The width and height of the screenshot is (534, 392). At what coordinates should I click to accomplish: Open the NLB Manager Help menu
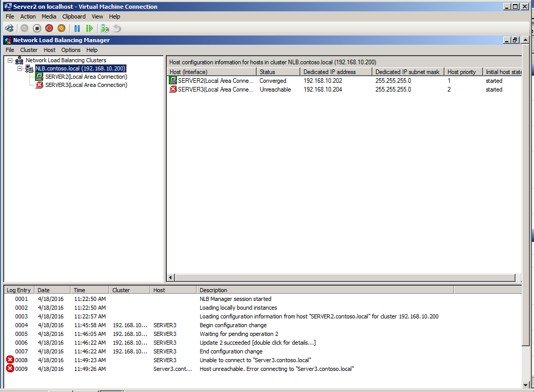click(x=92, y=50)
